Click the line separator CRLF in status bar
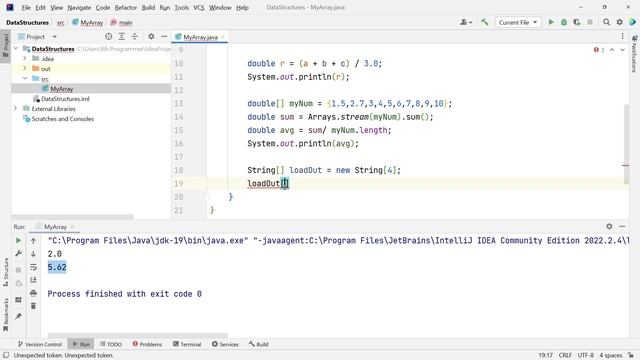640x360 pixels. 565,355
